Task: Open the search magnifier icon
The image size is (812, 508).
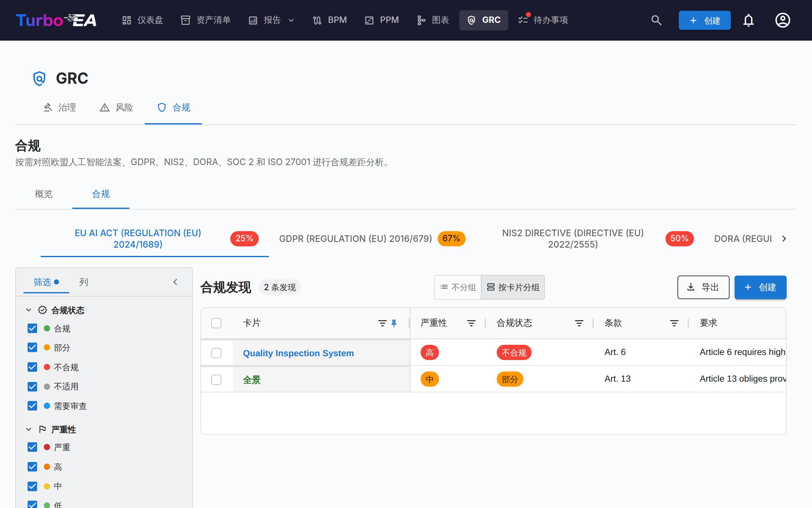Action: pos(656,20)
